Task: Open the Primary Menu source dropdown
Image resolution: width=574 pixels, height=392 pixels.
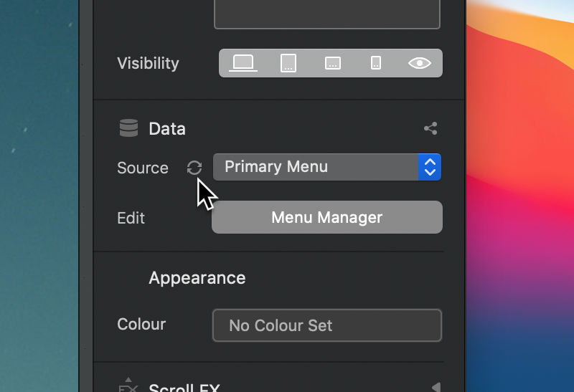Action: (x=327, y=167)
